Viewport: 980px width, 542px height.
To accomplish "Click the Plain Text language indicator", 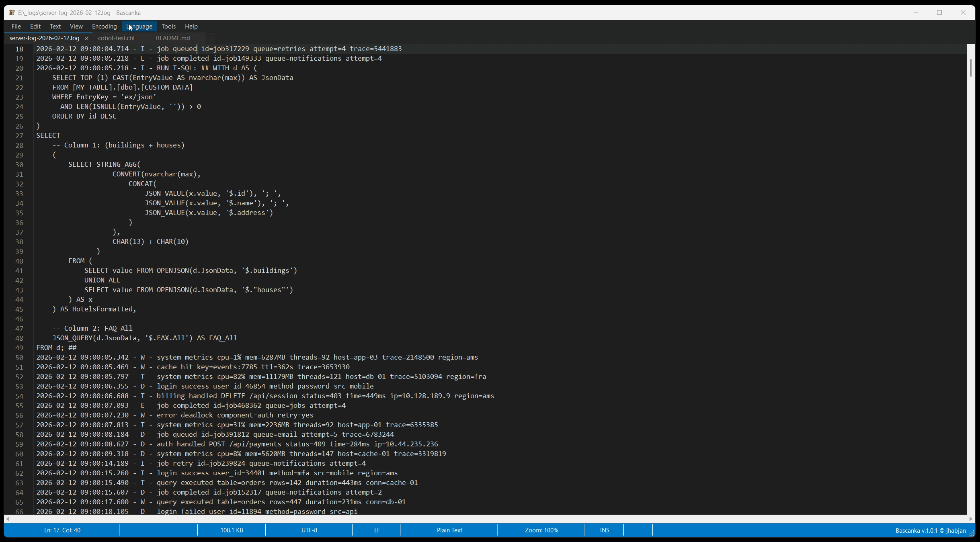I will pyautogui.click(x=449, y=530).
